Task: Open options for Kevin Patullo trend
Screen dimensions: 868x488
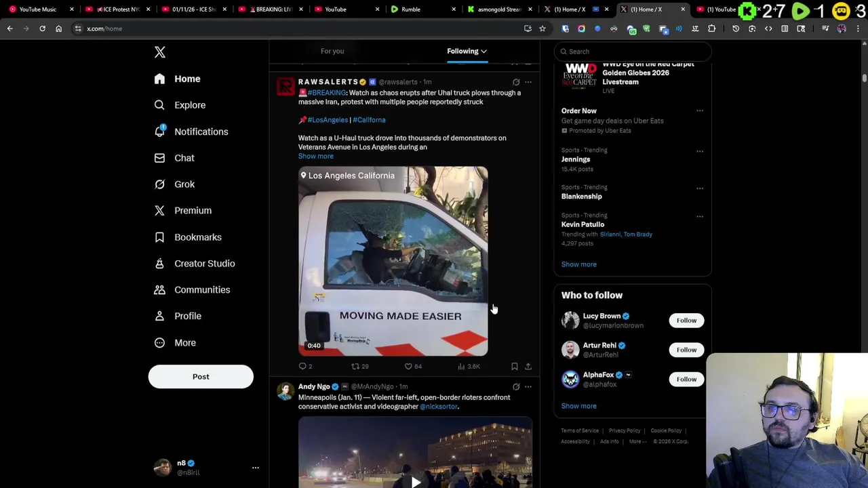Action: tap(700, 216)
